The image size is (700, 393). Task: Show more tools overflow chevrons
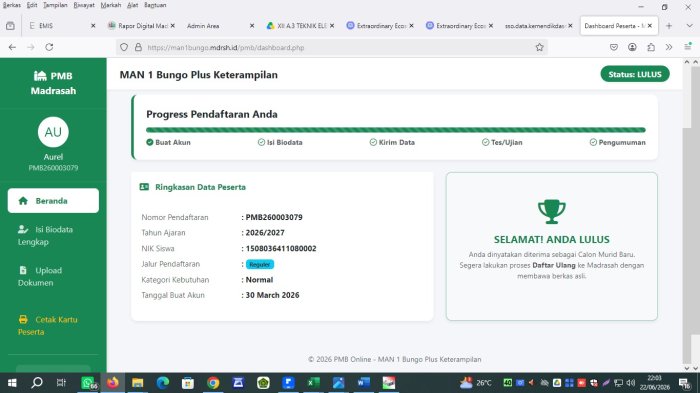coord(669,47)
